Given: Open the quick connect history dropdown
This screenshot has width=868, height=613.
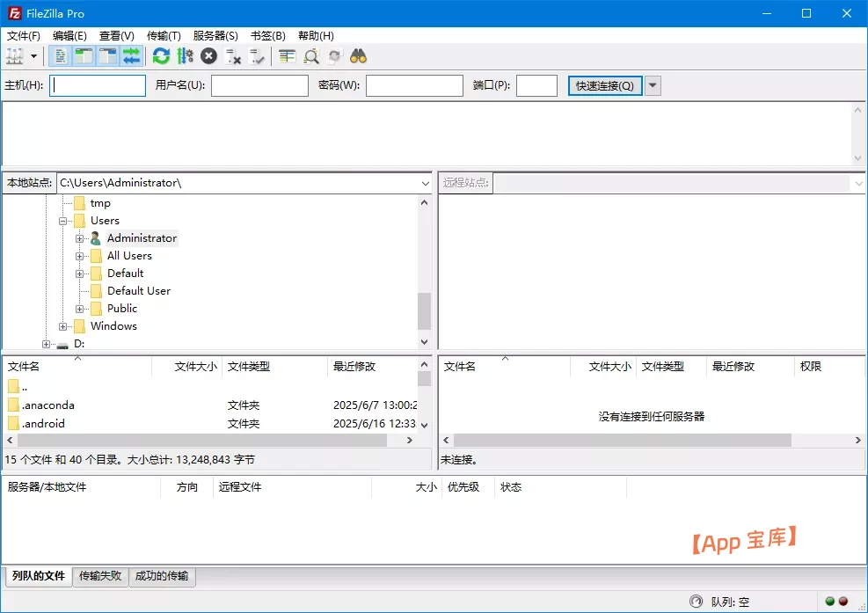Looking at the screenshot, I should [653, 85].
